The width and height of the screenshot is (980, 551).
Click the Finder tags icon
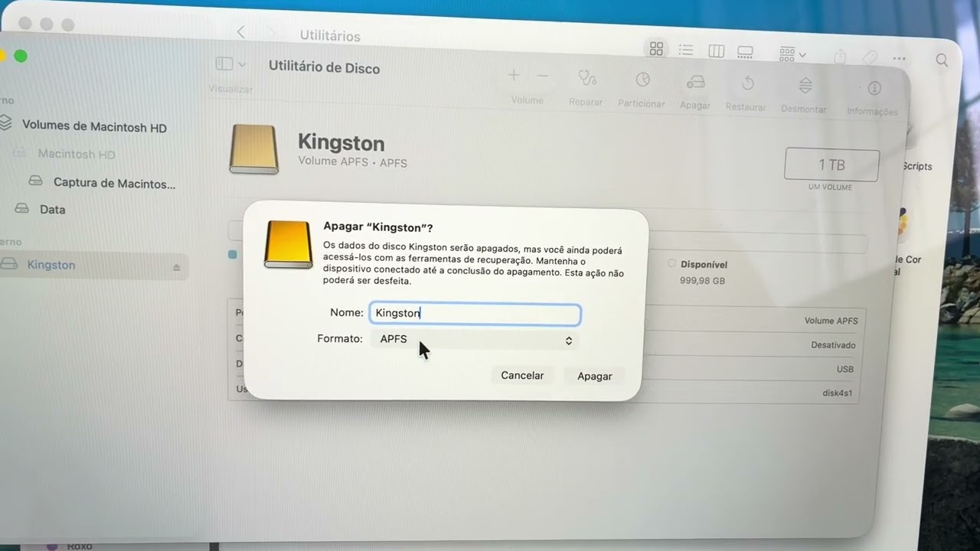click(870, 58)
